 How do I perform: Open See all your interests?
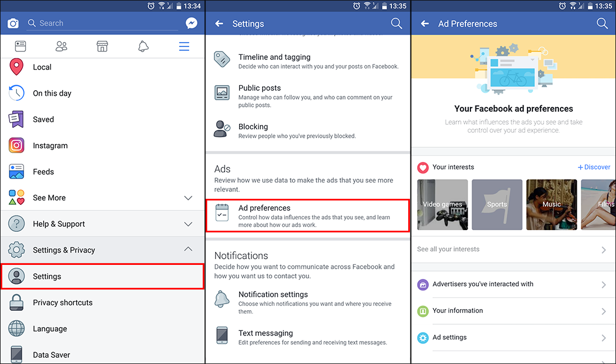coord(514,249)
